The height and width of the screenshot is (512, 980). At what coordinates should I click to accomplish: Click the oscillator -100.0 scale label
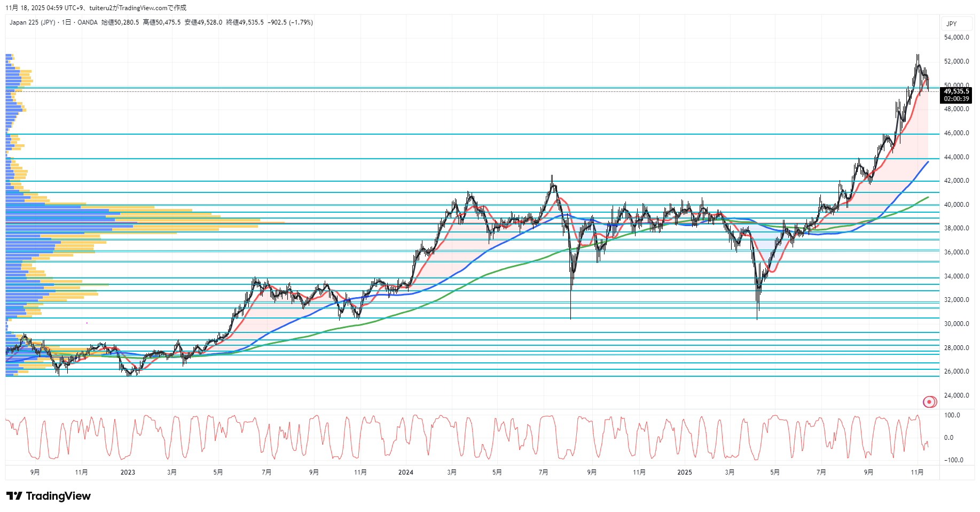pos(953,460)
